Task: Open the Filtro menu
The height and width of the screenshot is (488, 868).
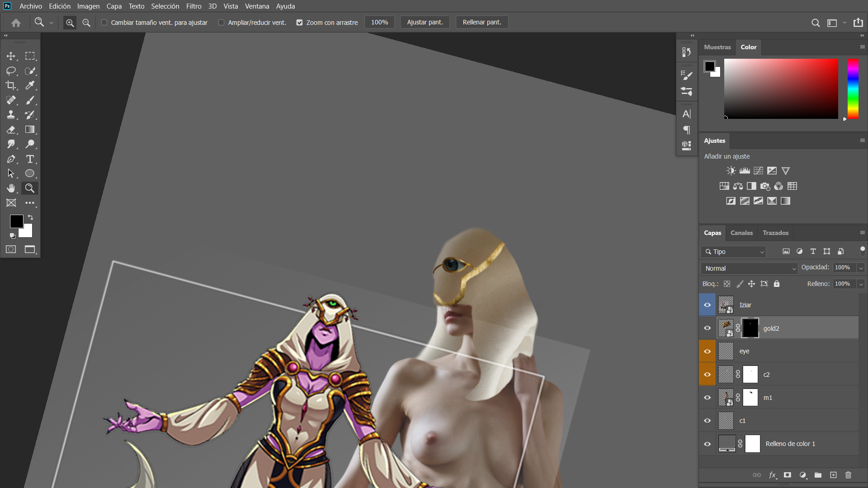Action: click(193, 6)
